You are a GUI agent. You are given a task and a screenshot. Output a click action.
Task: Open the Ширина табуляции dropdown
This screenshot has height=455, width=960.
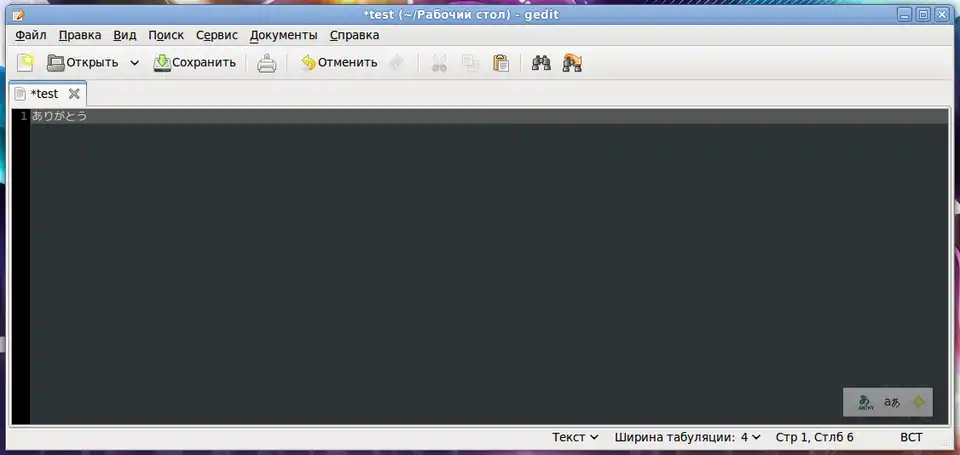pyautogui.click(x=687, y=437)
